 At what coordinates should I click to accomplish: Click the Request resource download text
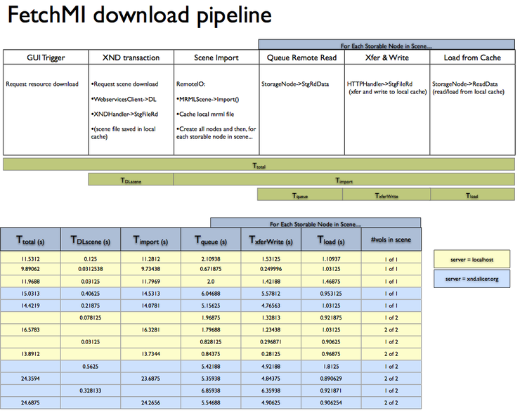click(x=42, y=84)
